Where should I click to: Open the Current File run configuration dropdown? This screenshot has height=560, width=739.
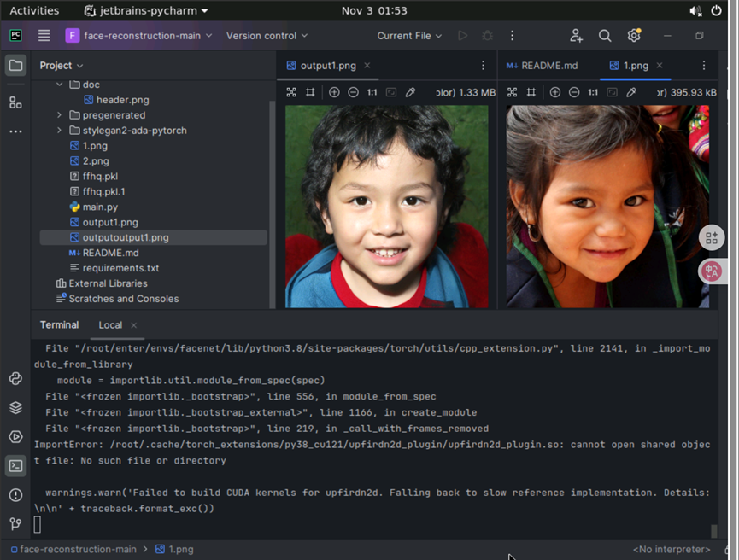409,36
